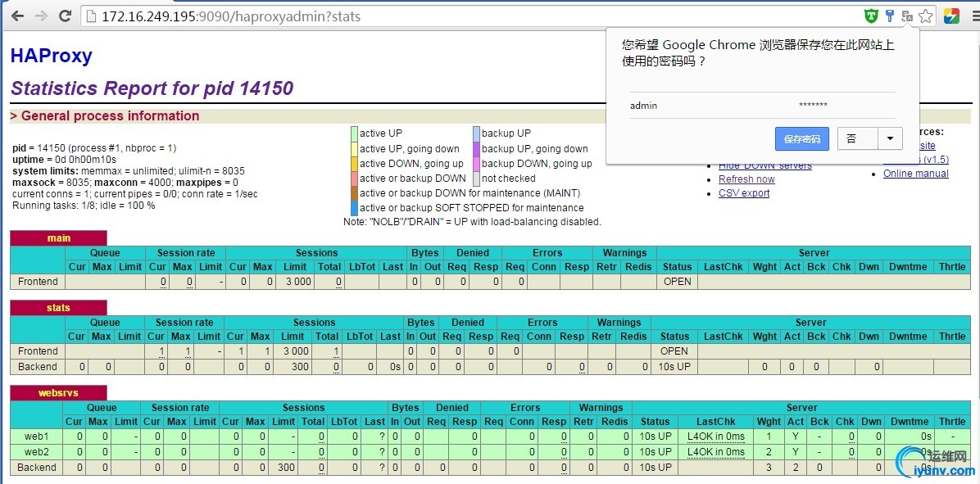Click the backup UP blue swatch

pyautogui.click(x=476, y=133)
